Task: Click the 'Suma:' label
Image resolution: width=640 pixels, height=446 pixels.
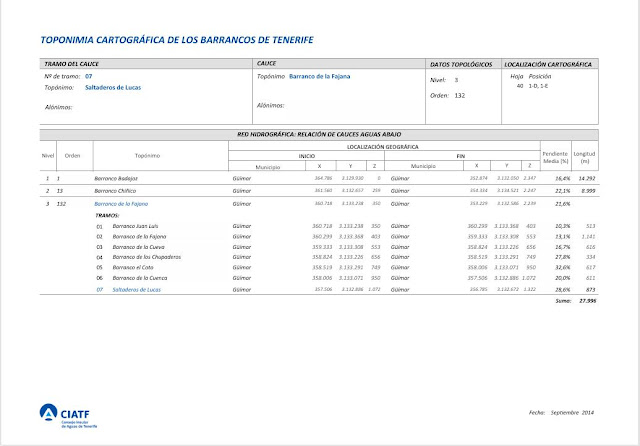Action: click(563, 301)
